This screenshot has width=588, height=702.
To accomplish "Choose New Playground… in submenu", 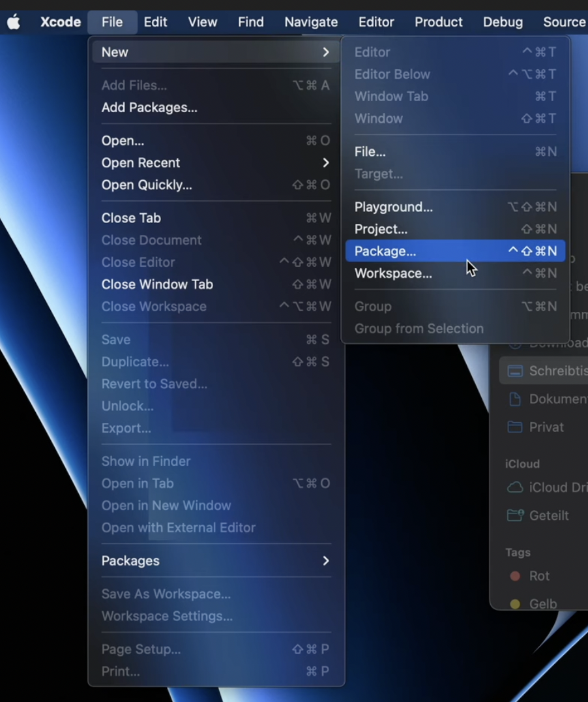I will 455,207.
